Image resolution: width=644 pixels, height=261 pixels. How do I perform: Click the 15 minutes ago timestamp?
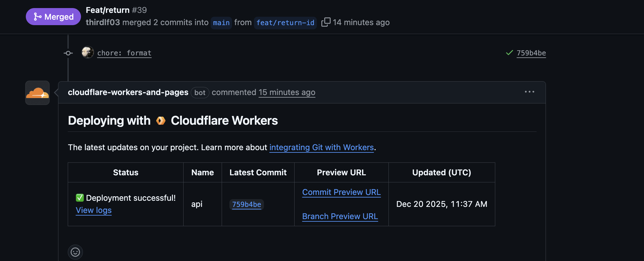[x=287, y=92]
